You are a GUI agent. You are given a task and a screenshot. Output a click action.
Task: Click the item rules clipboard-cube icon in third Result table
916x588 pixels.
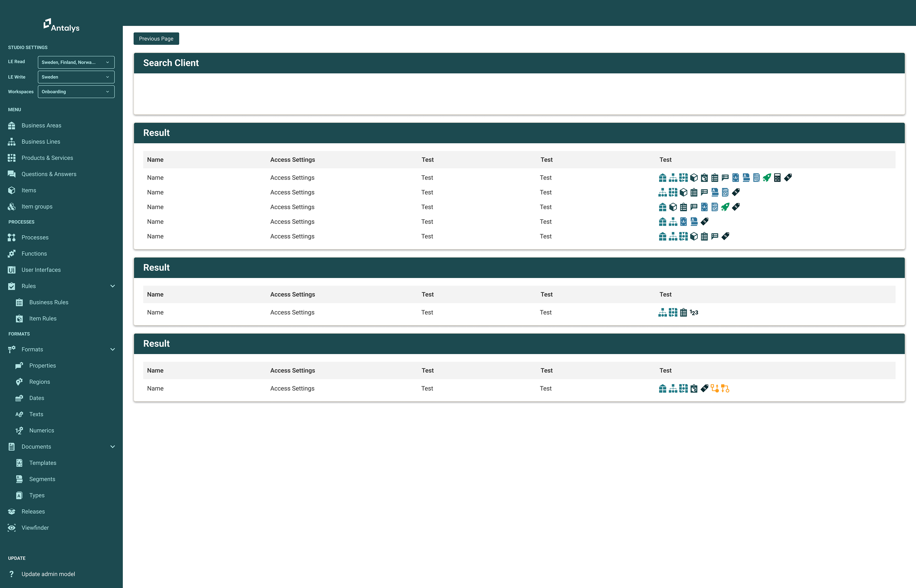click(694, 388)
